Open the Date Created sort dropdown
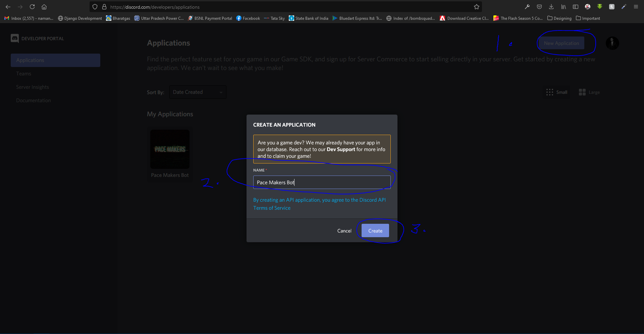The width and height of the screenshot is (644, 334). (x=198, y=92)
